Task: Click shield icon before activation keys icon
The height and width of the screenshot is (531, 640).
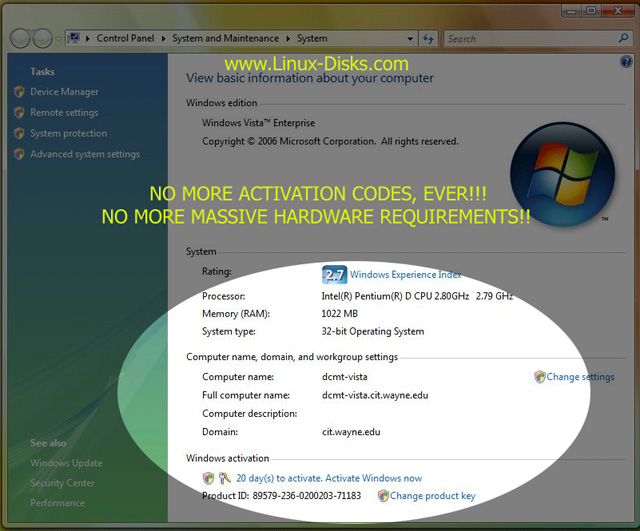Action: pos(209,478)
